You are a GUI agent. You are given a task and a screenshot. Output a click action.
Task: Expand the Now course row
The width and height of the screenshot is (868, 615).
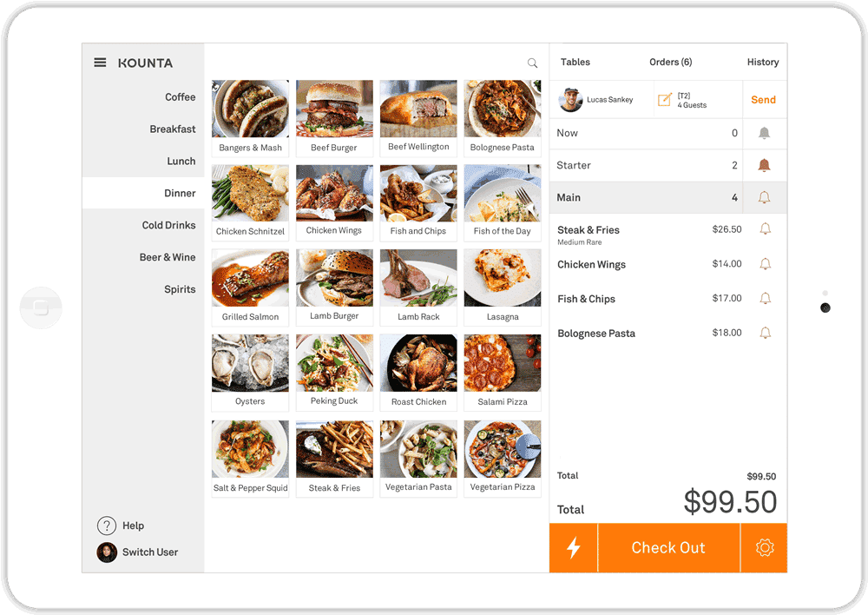pyautogui.click(x=646, y=134)
